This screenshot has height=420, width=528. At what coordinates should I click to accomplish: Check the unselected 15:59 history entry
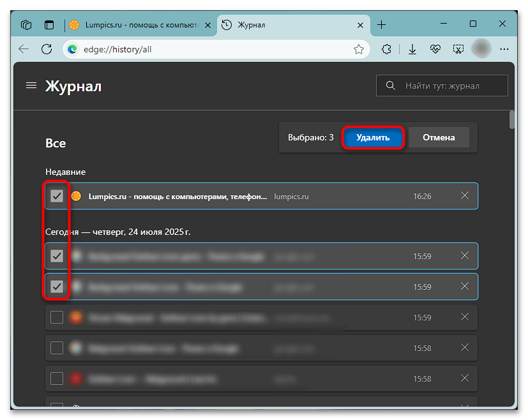click(56, 317)
